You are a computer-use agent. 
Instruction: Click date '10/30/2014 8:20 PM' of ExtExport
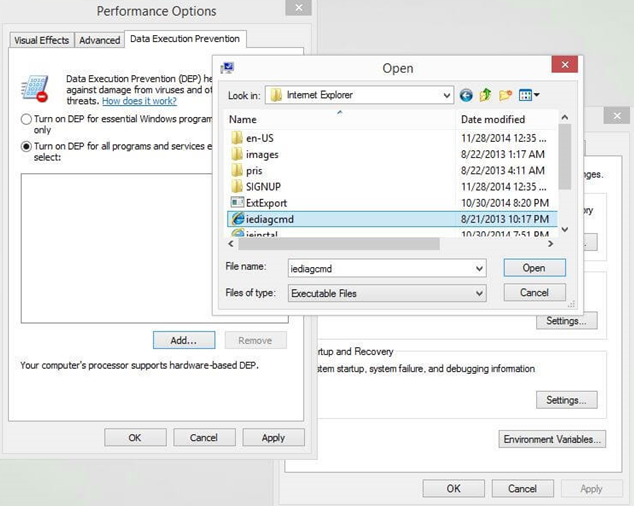[505, 203]
